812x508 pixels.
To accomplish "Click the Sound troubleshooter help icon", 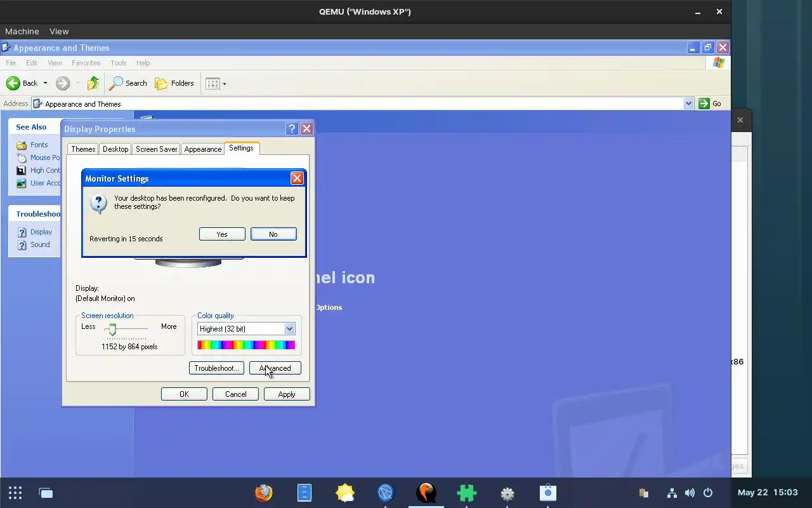I will (22, 245).
